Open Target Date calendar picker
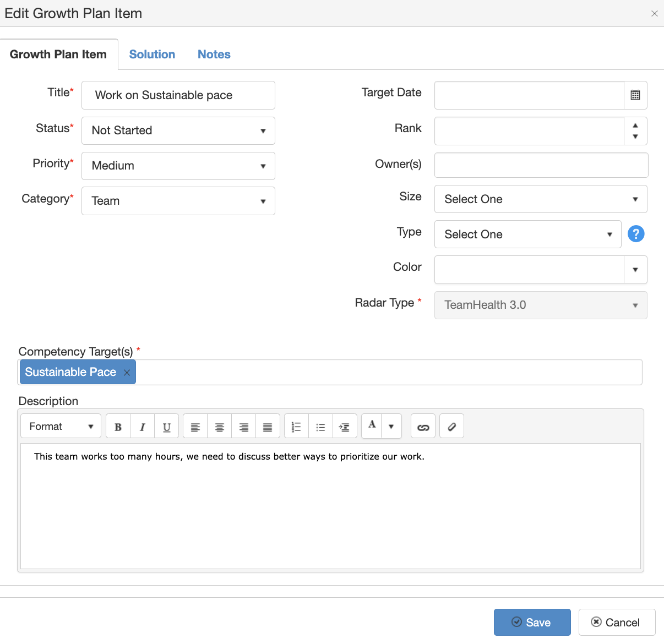 pyautogui.click(x=635, y=95)
